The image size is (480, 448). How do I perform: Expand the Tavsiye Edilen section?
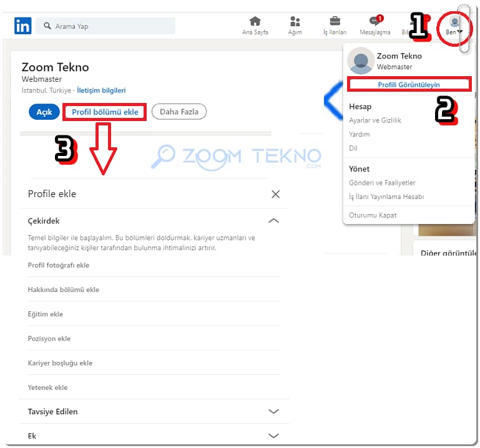click(x=273, y=411)
